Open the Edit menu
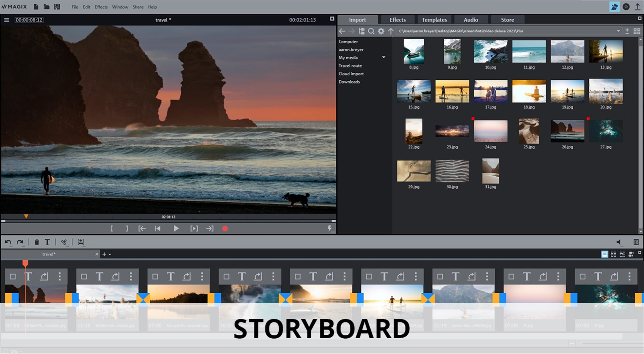Viewport: 644px width, 354px height. [86, 7]
